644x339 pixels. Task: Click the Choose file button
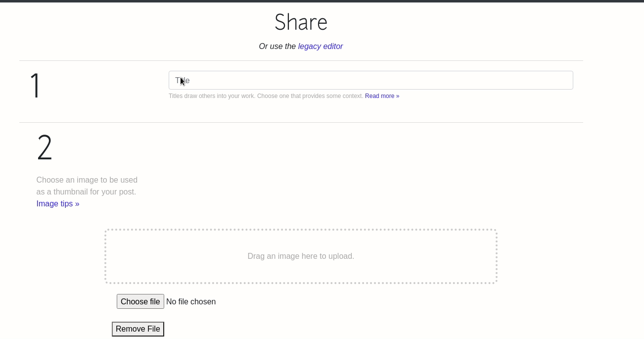pyautogui.click(x=140, y=302)
